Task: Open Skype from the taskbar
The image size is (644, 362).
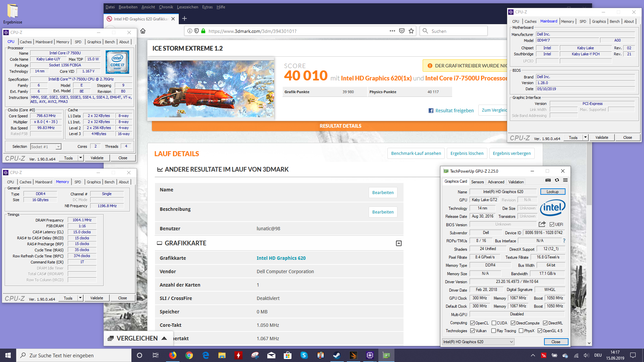Action: pos(304,355)
